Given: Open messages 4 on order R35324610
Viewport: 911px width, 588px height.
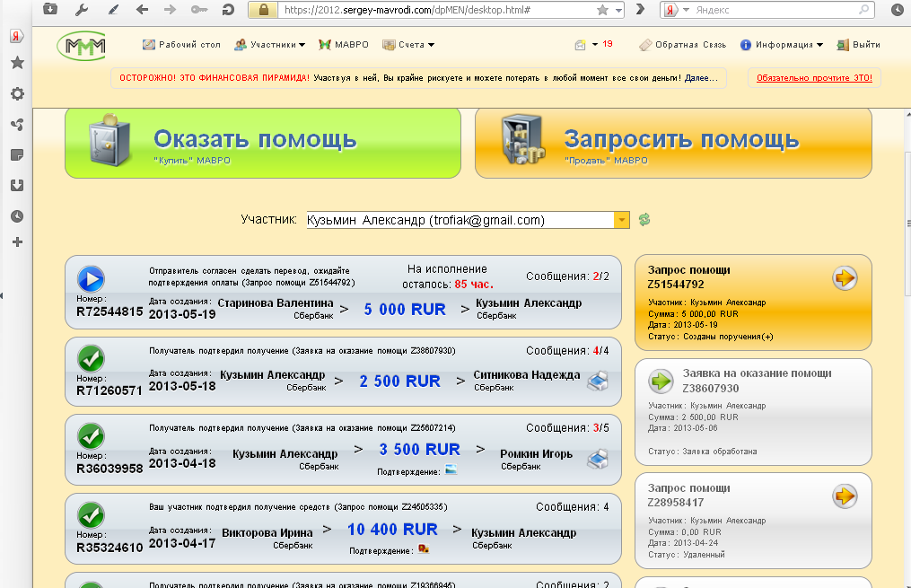Looking at the screenshot, I should pos(573,507).
